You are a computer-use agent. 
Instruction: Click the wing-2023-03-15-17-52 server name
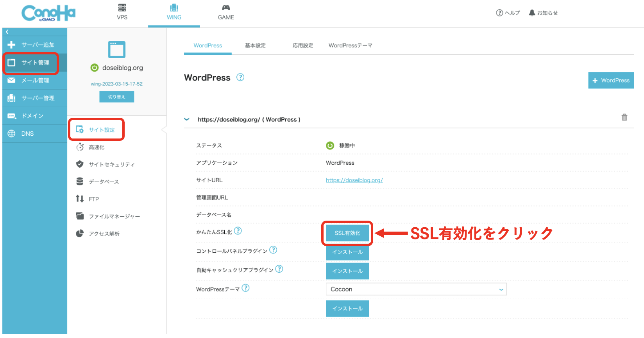point(116,84)
